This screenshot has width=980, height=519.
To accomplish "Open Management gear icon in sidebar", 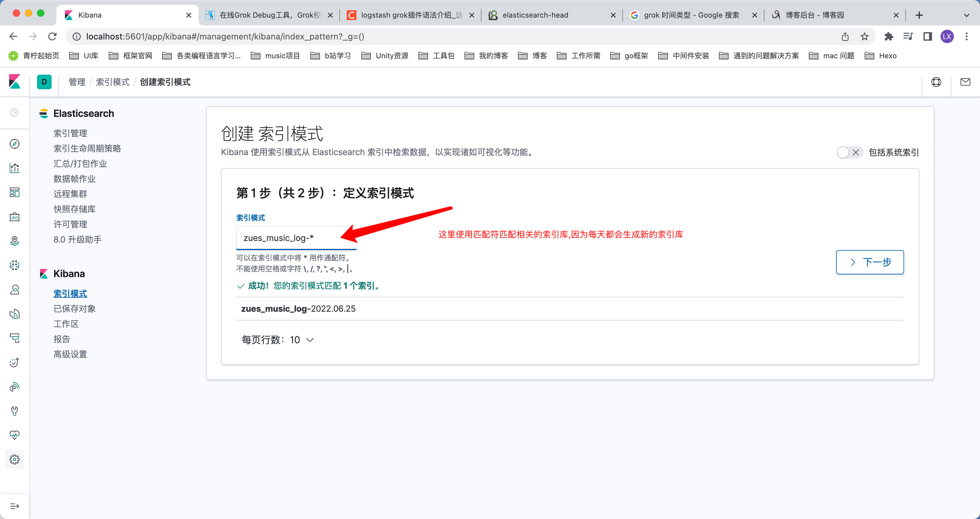I will tap(15, 460).
